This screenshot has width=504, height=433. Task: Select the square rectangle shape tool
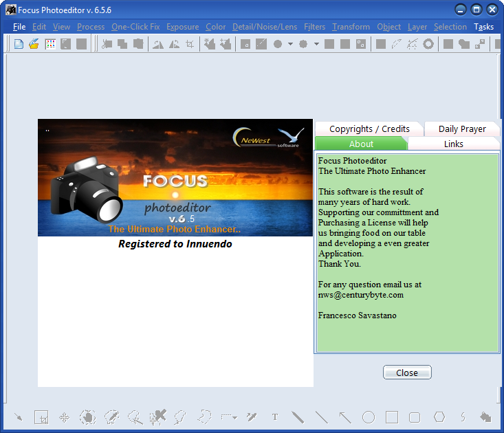point(392,417)
